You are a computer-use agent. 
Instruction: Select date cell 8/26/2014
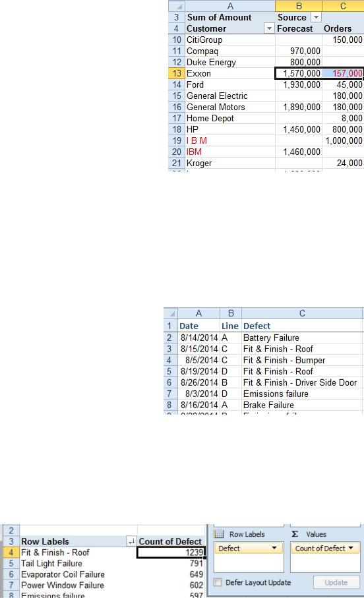(x=198, y=382)
